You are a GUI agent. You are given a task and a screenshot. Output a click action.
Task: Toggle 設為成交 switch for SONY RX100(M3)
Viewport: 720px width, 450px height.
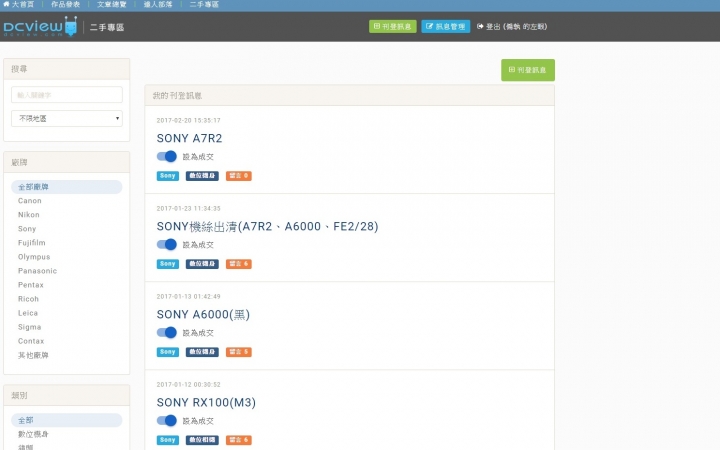pyautogui.click(x=167, y=421)
